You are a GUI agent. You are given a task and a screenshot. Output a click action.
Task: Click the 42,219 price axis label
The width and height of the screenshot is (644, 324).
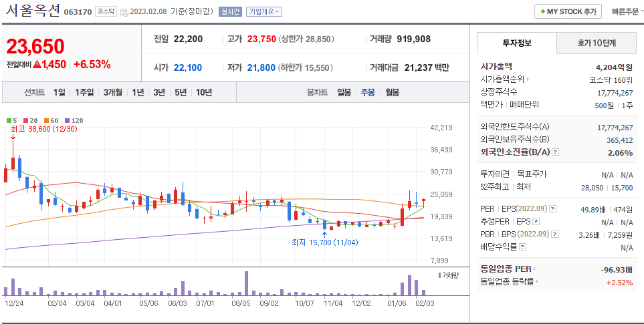(441, 128)
